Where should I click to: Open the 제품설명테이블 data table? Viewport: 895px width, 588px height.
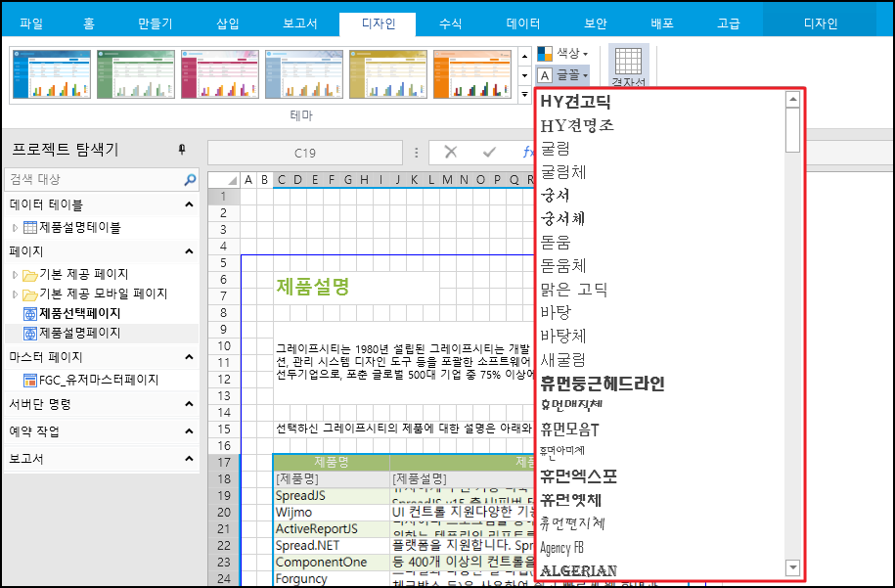[79, 227]
